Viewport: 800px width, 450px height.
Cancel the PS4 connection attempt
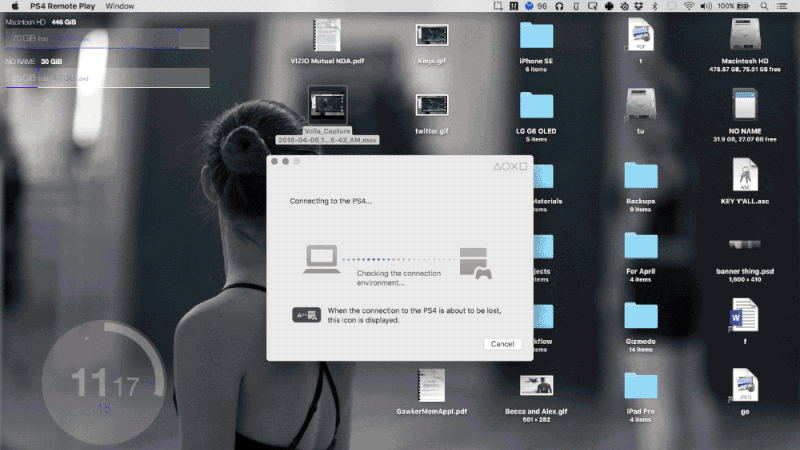(x=502, y=344)
